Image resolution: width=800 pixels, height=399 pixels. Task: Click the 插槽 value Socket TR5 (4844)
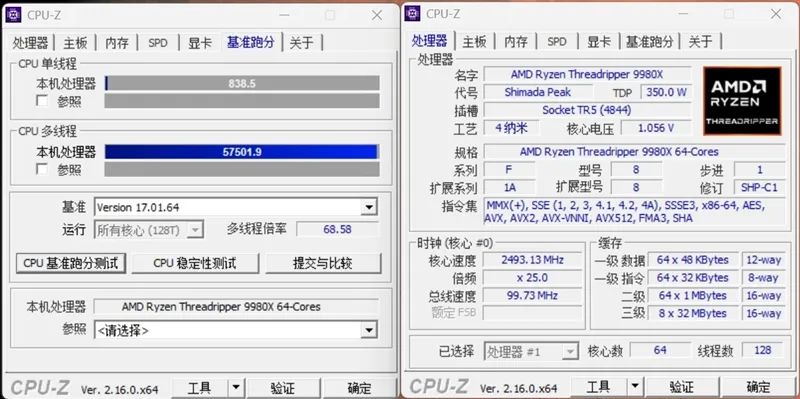(x=587, y=110)
